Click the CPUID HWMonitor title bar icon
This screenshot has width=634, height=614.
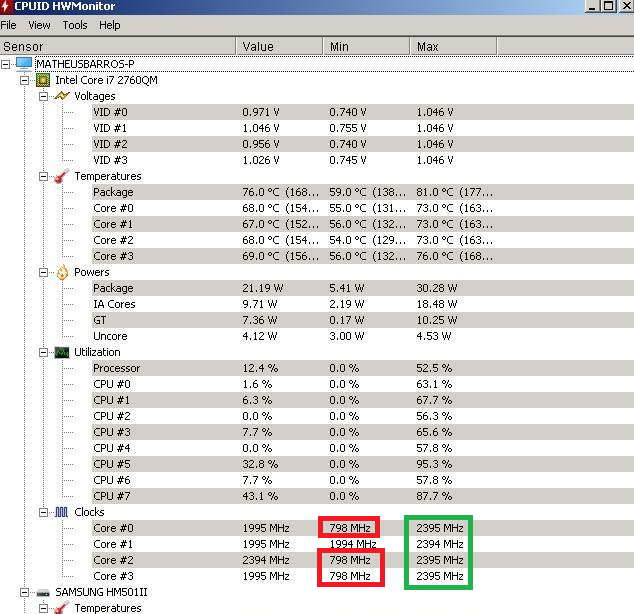pyautogui.click(x=5, y=6)
